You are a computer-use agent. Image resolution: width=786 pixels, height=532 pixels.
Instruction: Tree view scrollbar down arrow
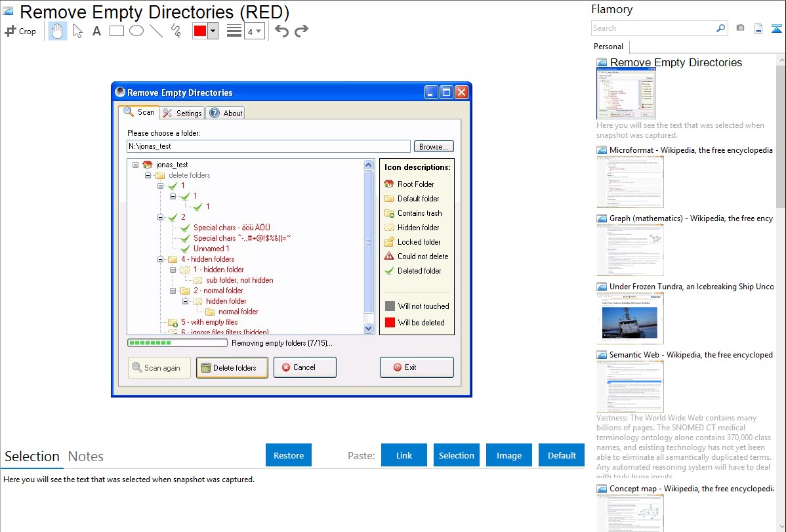click(x=369, y=329)
